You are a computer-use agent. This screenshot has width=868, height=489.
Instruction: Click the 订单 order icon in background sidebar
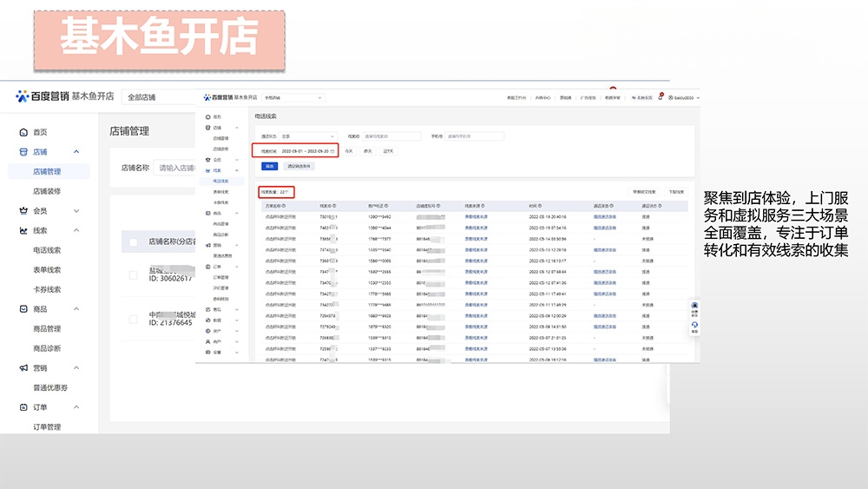click(x=23, y=407)
